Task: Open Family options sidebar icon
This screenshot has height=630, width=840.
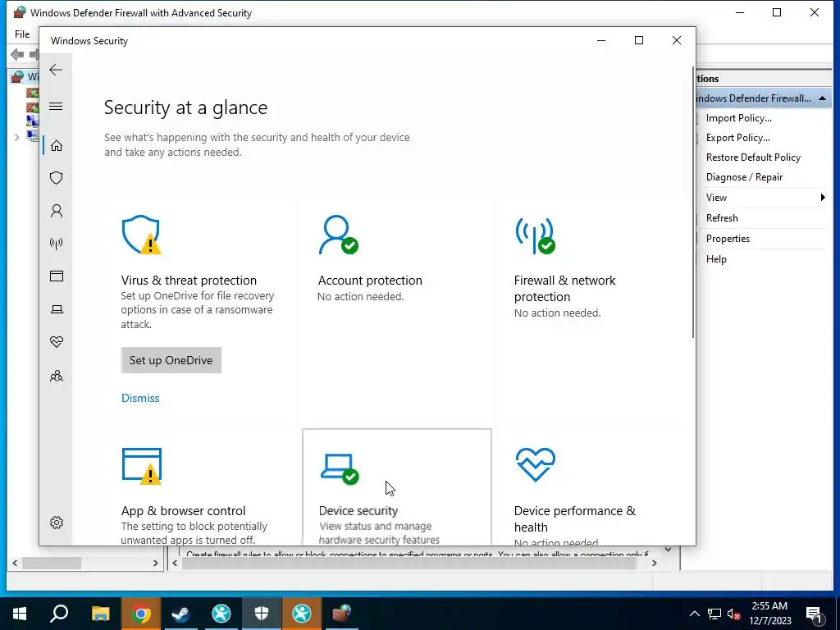Action: (57, 376)
